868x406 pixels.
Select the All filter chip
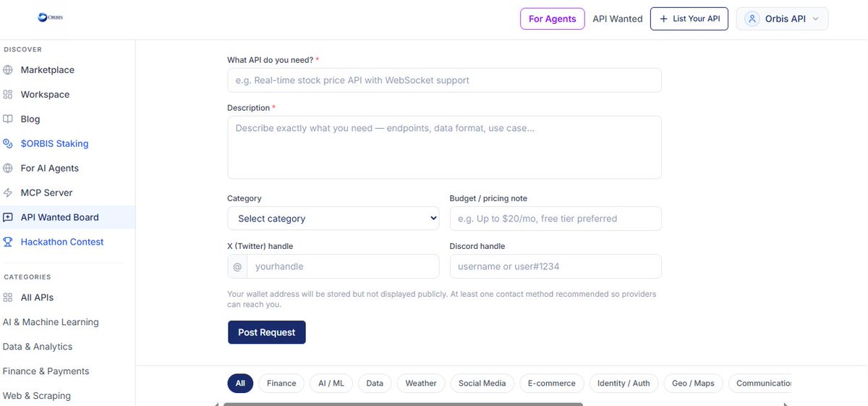pos(240,384)
